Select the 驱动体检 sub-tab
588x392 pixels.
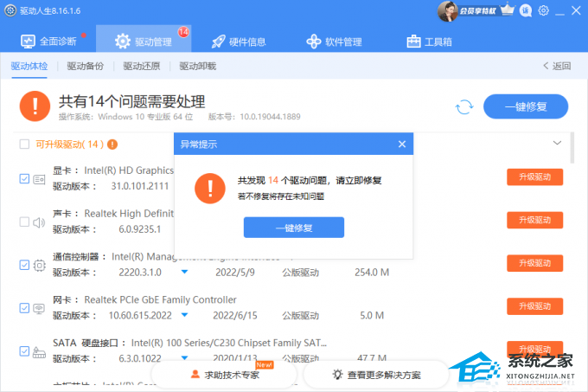click(x=29, y=67)
